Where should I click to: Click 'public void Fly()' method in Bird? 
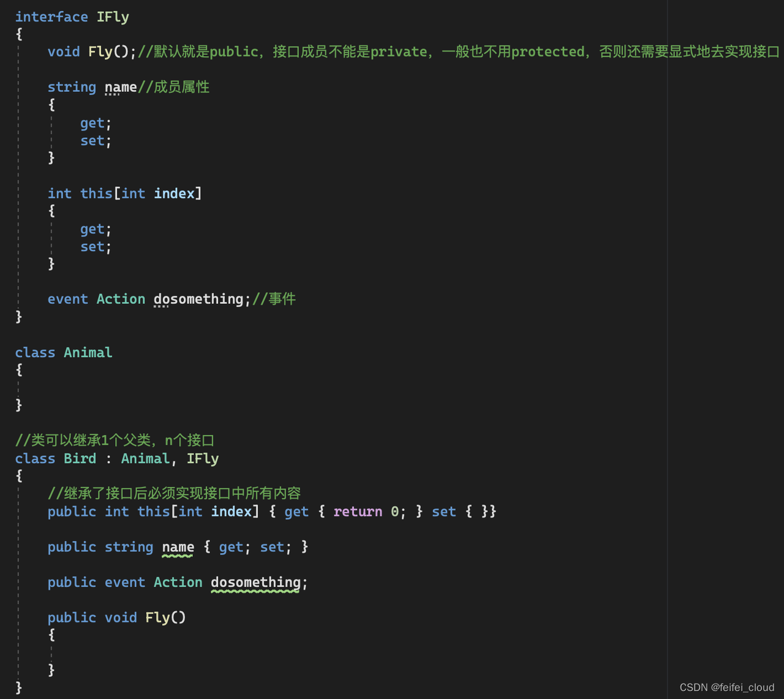(117, 618)
